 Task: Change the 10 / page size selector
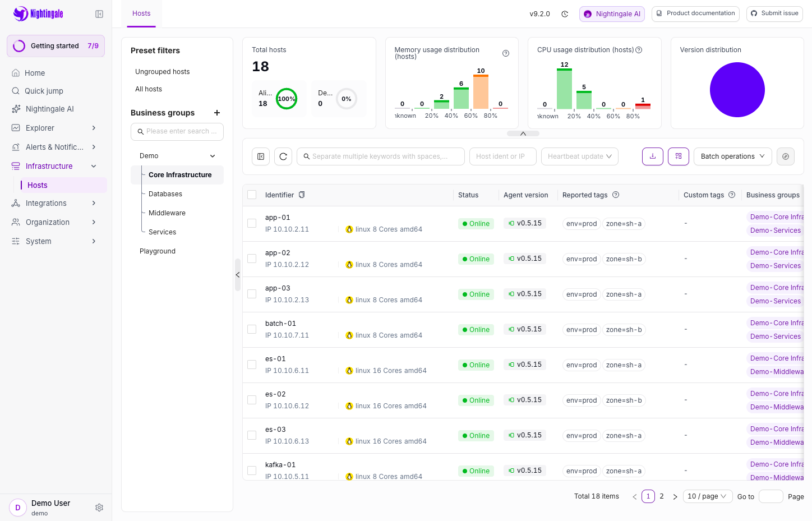coord(708,496)
